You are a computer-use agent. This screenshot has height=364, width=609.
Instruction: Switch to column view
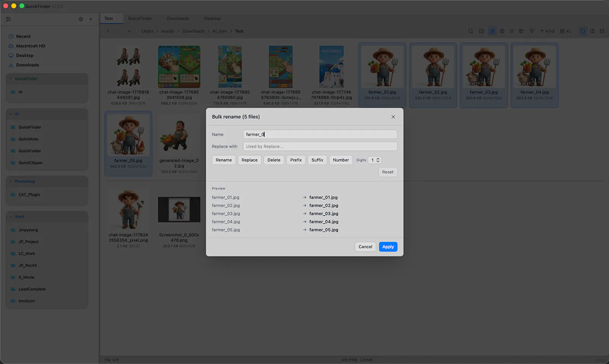click(502, 31)
